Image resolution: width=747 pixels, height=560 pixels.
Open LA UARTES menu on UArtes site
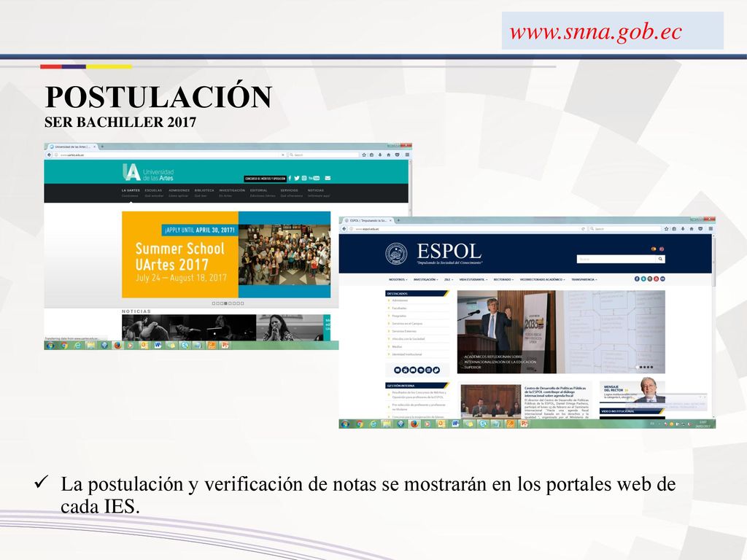[131, 190]
